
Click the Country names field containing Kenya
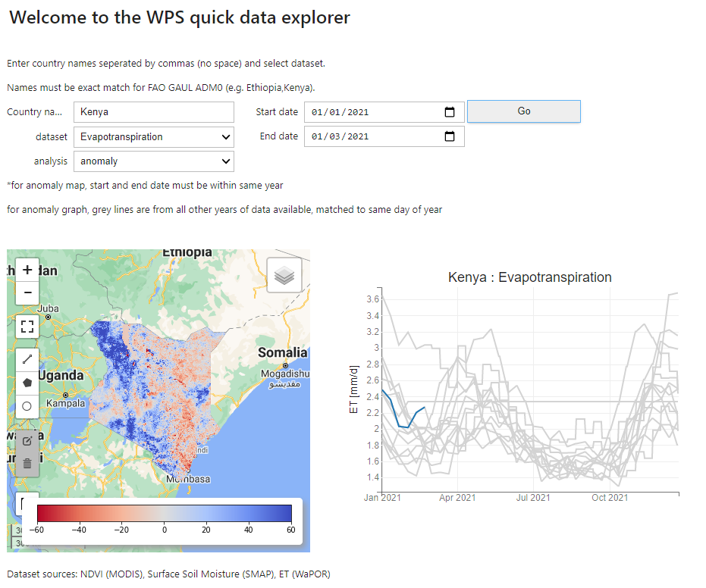pyautogui.click(x=154, y=112)
